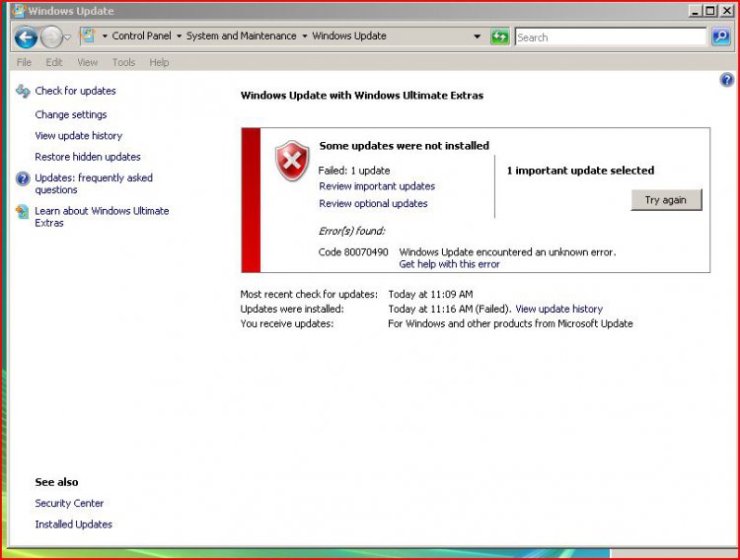
Task: Select Restore hidden updates
Action: [88, 157]
